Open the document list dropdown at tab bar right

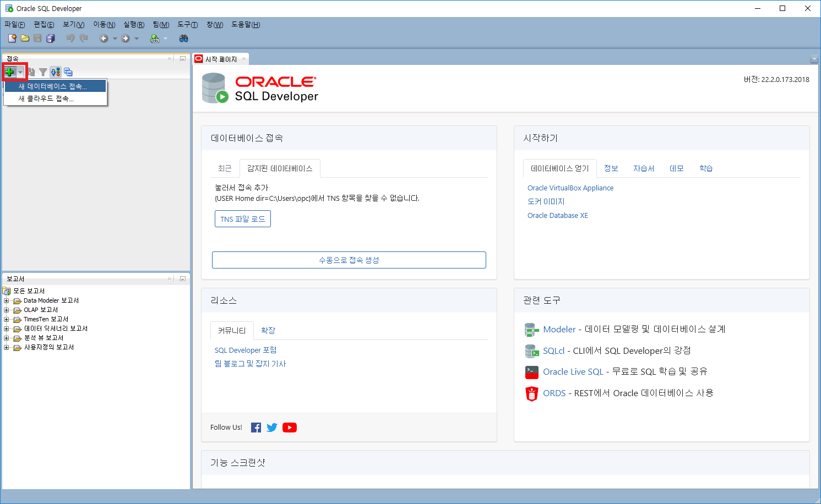coord(814,59)
